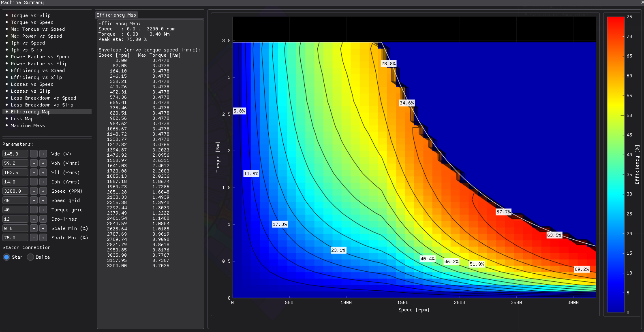The image size is (644, 332).
Task: Show Max Power vs Speed
Action: (47, 36)
